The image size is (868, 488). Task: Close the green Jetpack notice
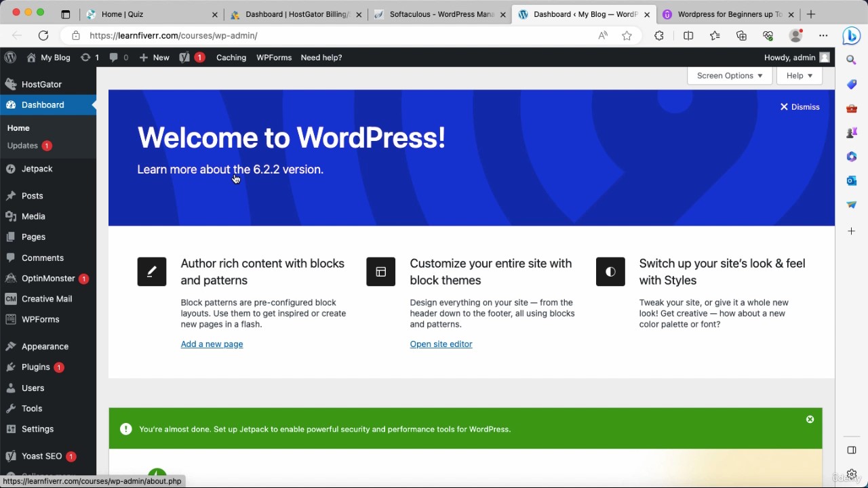810,420
